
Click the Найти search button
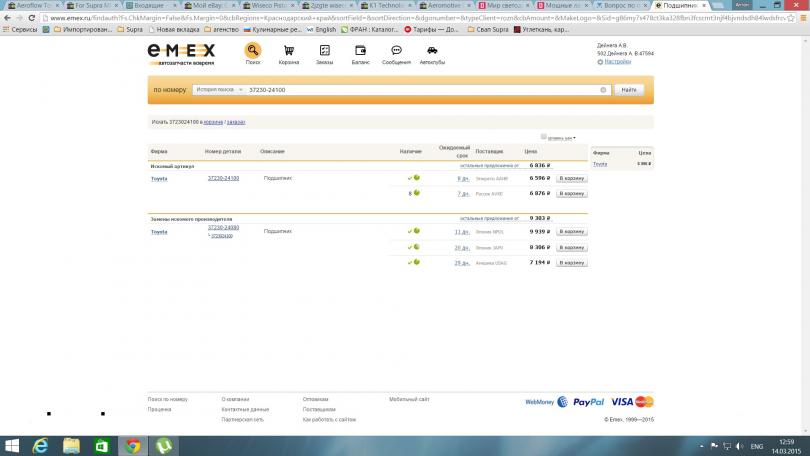pyautogui.click(x=629, y=90)
